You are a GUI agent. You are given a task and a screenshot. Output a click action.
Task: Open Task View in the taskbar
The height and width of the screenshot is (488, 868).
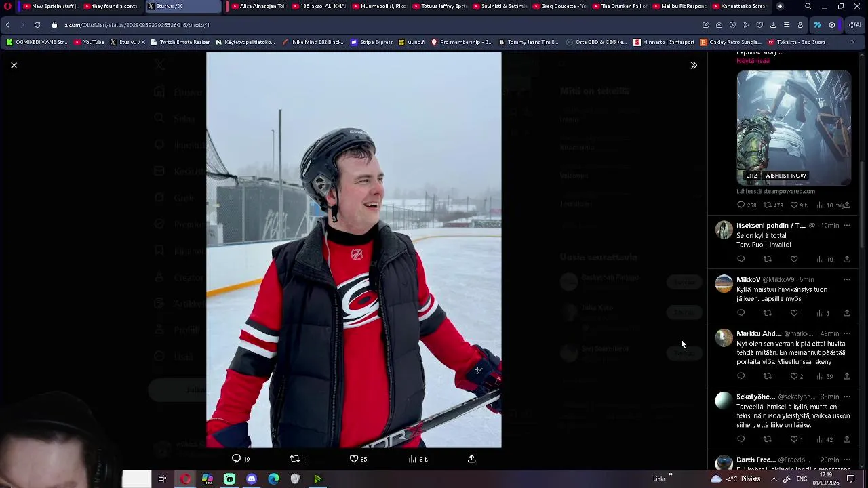click(162, 479)
